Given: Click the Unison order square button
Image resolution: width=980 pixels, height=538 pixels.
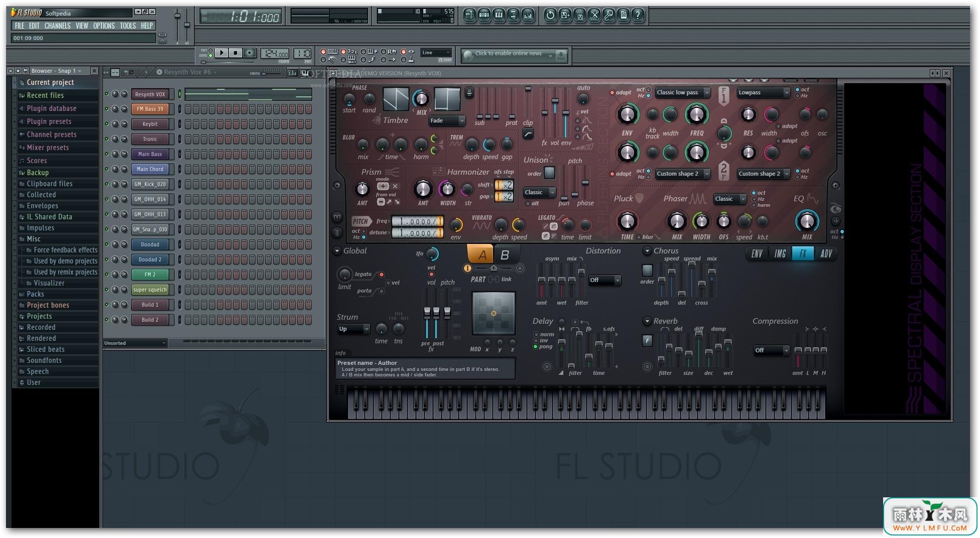Looking at the screenshot, I should (549, 173).
